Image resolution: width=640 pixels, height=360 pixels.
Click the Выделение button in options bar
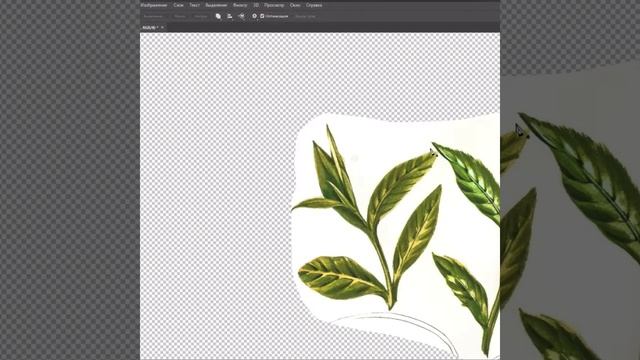154,16
